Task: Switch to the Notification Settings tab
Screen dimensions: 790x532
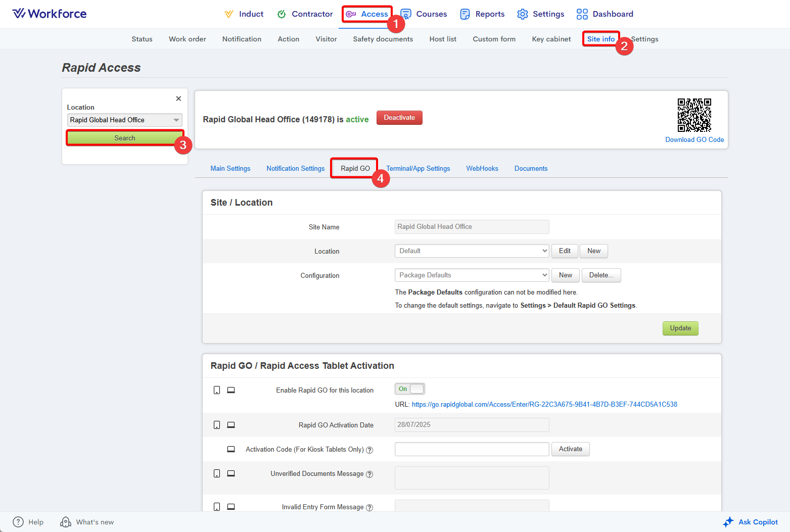Action: click(295, 169)
